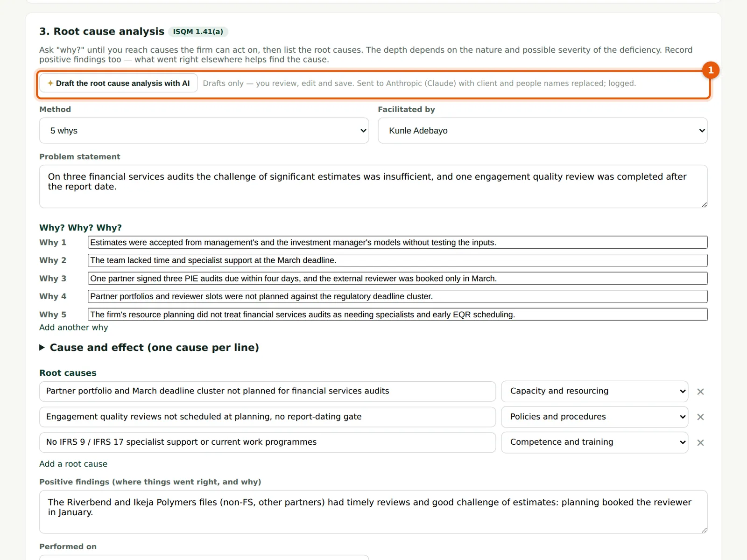This screenshot has height=560, width=747.
Task: Open the Facilitated by Kunle Adebayo dropdown
Action: pos(543,131)
